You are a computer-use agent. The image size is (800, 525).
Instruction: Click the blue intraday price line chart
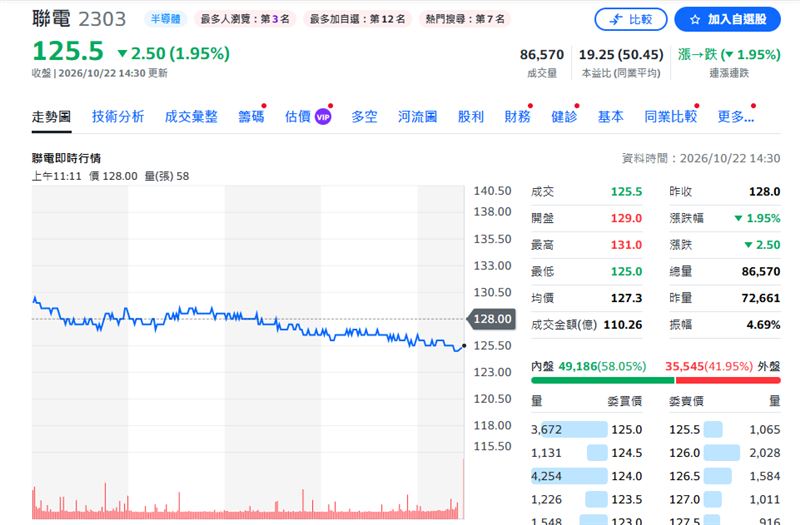(x=248, y=322)
